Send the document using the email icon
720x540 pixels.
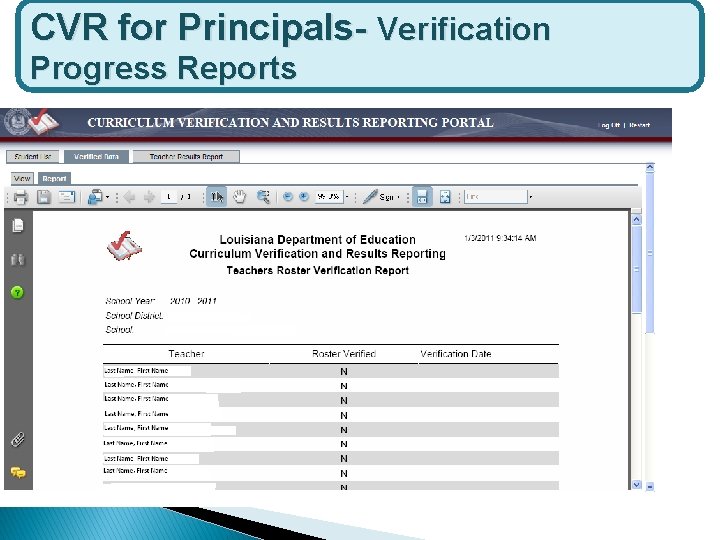pos(67,197)
